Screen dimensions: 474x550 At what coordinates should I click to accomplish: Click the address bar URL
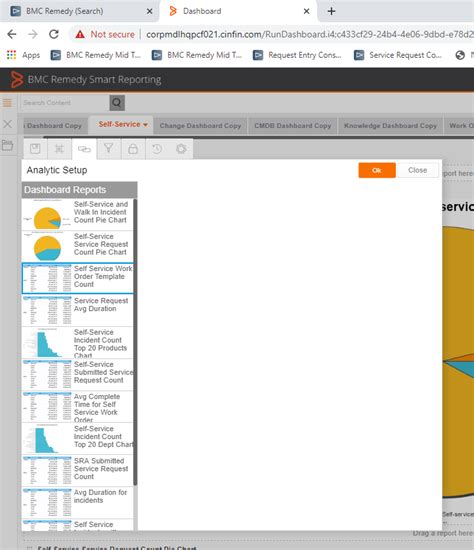point(309,34)
